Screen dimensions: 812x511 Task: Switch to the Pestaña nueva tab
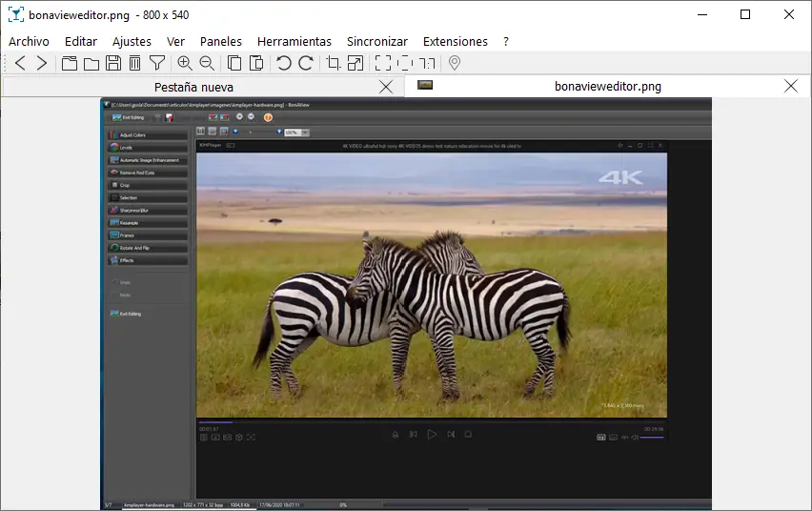pos(193,87)
